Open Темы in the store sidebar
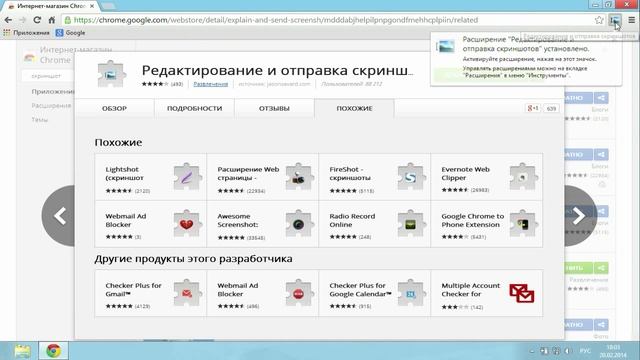Screen dimensions: 640x360 [x=40, y=120]
